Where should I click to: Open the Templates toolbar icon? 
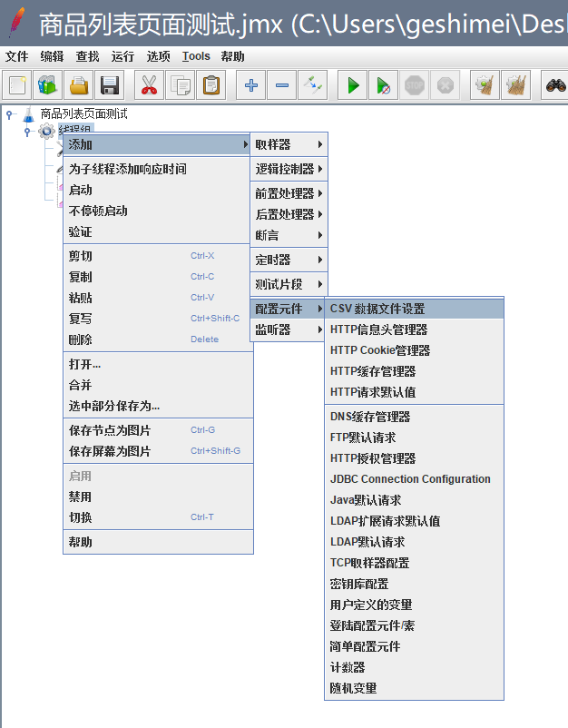(47, 85)
